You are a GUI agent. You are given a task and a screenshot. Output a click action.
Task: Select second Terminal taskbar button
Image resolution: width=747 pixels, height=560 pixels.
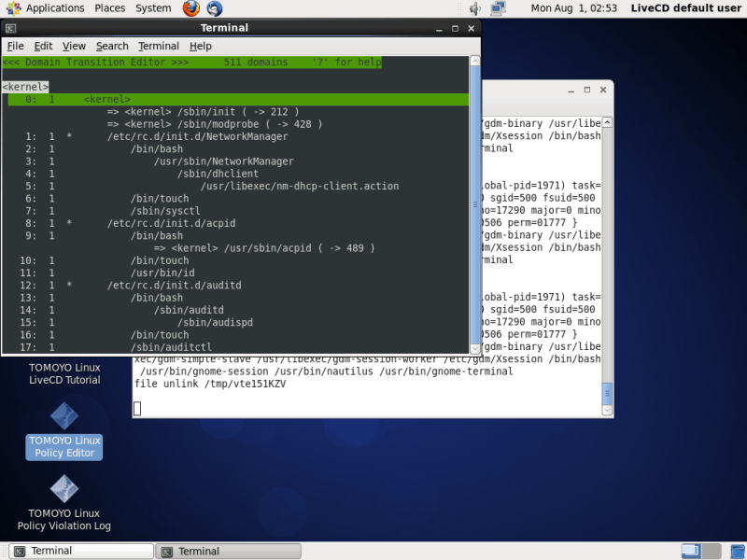228,551
